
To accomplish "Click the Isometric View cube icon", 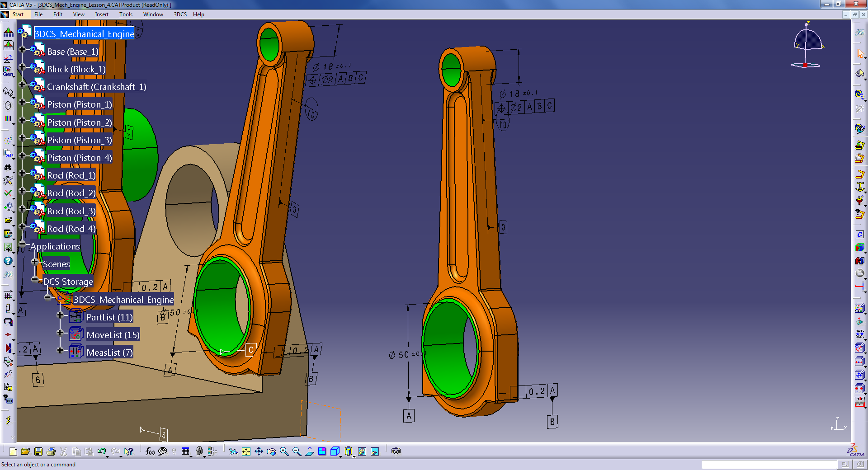I will pos(335,451).
